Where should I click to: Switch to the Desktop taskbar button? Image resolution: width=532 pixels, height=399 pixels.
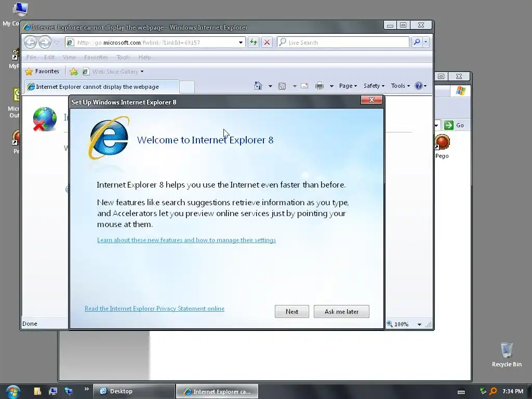(x=134, y=391)
